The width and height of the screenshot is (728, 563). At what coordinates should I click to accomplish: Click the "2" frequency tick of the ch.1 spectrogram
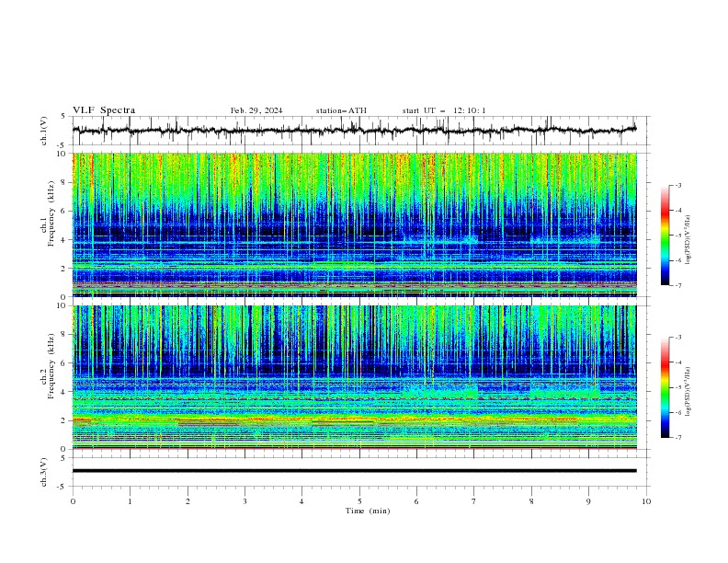(x=64, y=269)
